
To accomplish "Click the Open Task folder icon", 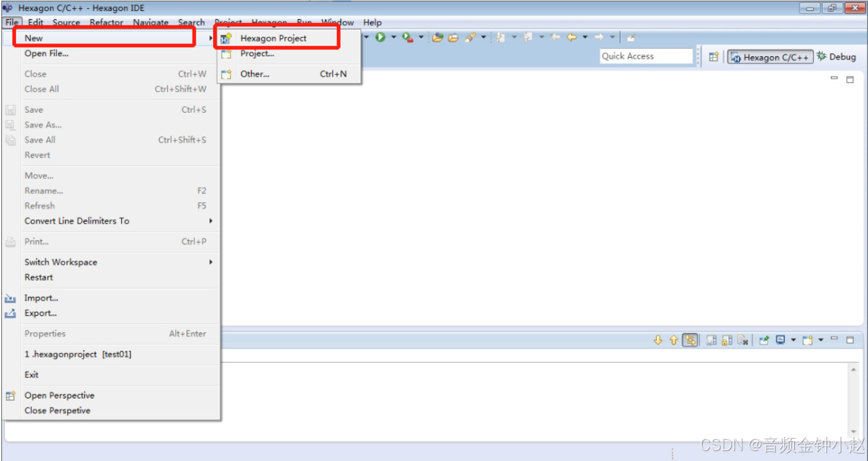I will tap(453, 37).
